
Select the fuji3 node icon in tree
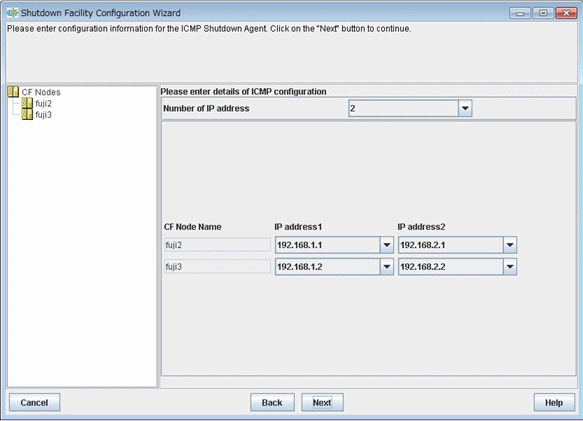click(27, 114)
